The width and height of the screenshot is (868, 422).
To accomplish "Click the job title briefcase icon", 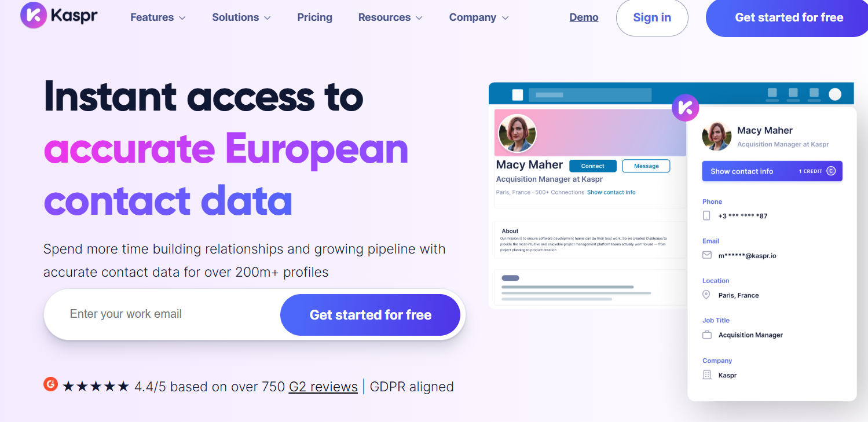I will pos(706,335).
